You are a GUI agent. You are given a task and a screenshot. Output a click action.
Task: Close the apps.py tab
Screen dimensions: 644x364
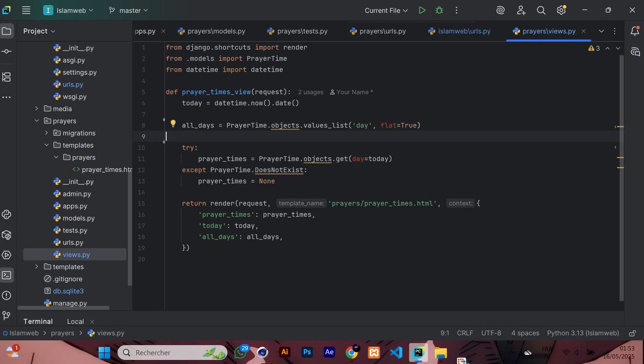[163, 31]
